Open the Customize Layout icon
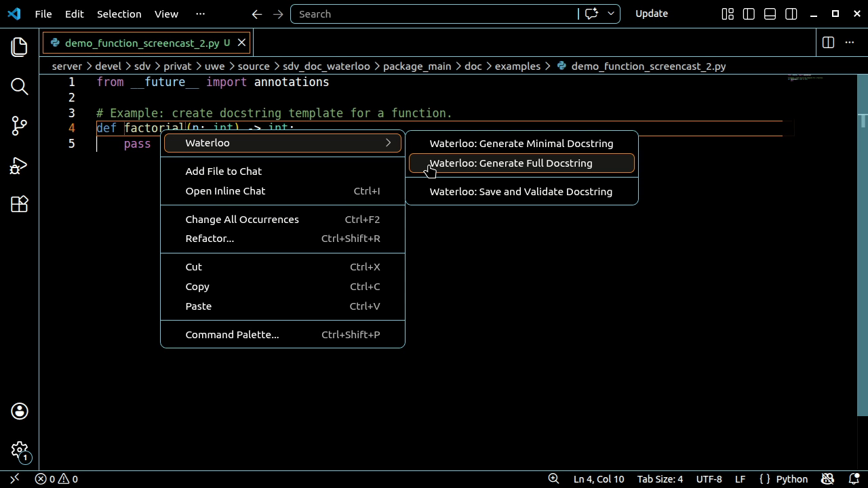868x488 pixels. (728, 14)
